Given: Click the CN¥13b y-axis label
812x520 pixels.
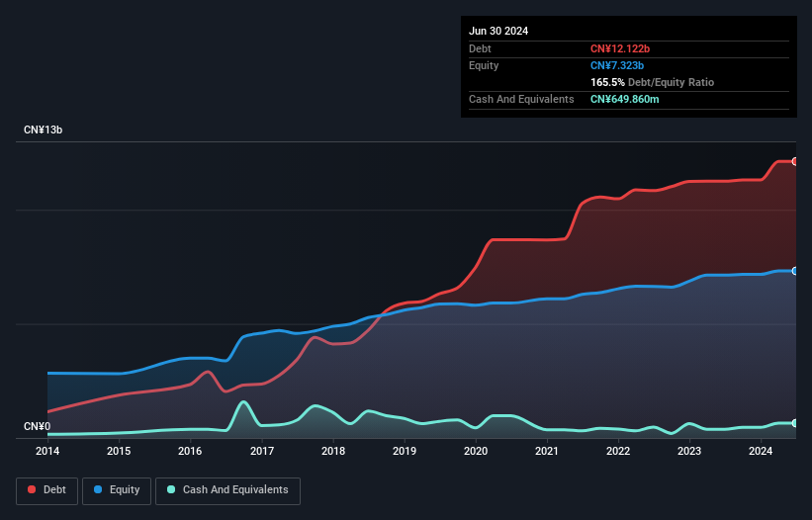Looking at the screenshot, I should pyautogui.click(x=43, y=130).
